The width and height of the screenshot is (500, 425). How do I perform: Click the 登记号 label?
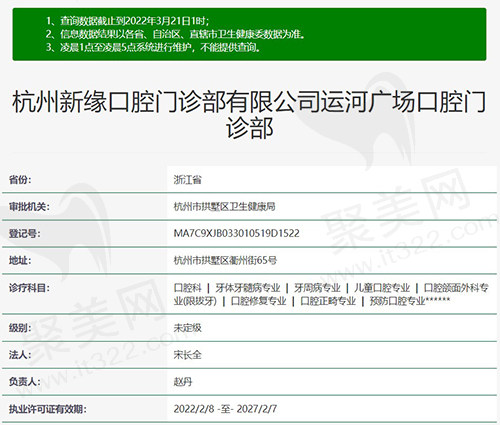[24, 233]
